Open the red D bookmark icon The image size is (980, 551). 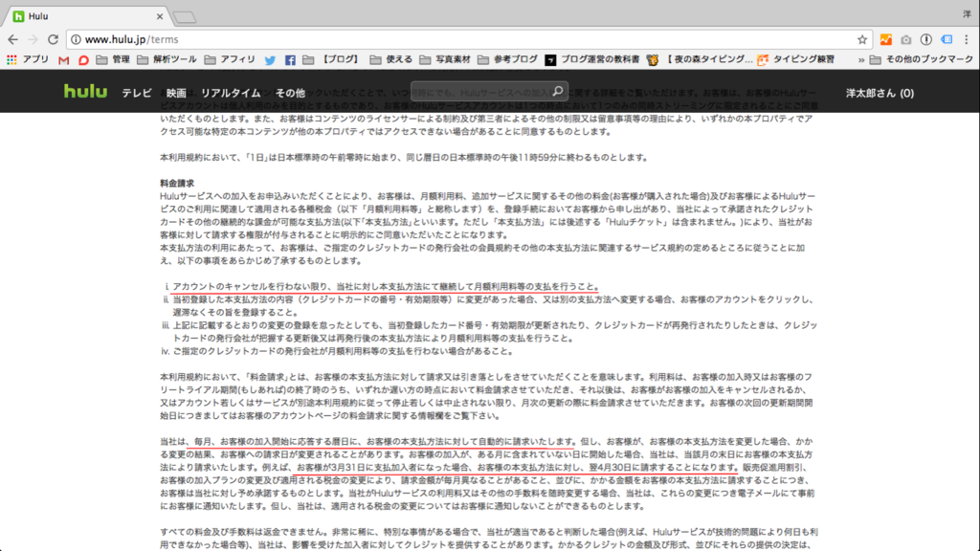83,60
